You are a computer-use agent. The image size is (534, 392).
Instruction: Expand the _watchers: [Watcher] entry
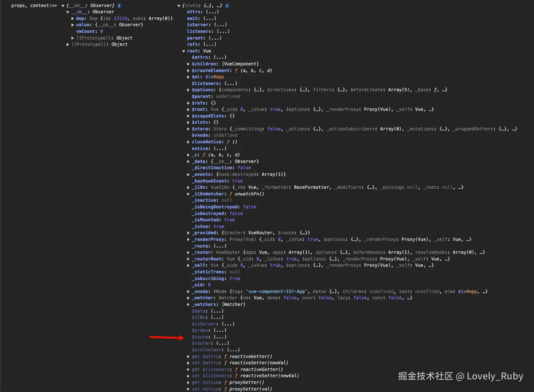click(188, 304)
